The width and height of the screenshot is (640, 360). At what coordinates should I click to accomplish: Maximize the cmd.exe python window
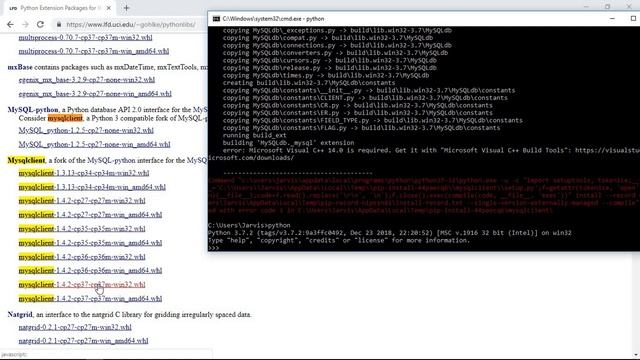coord(633,19)
